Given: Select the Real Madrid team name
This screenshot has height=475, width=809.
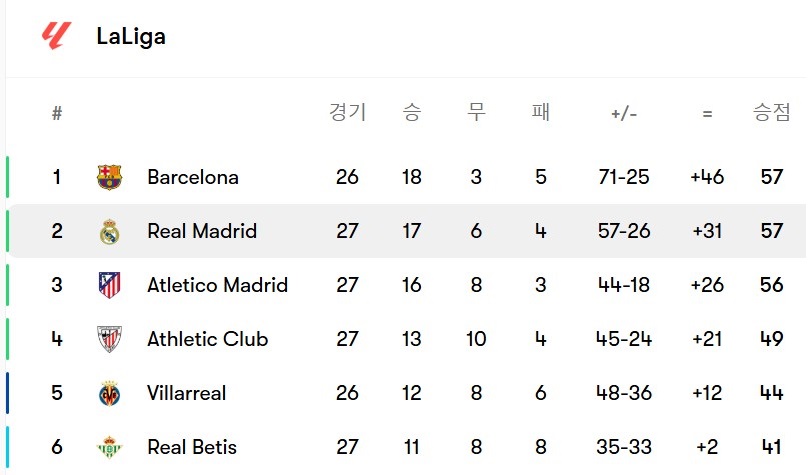Looking at the screenshot, I should tap(202, 232).
